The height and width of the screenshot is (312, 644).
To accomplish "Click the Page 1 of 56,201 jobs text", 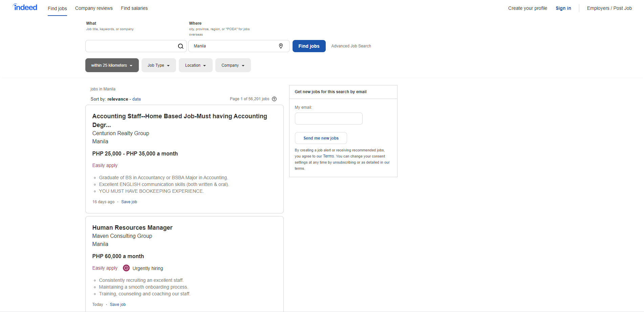I will [250, 99].
